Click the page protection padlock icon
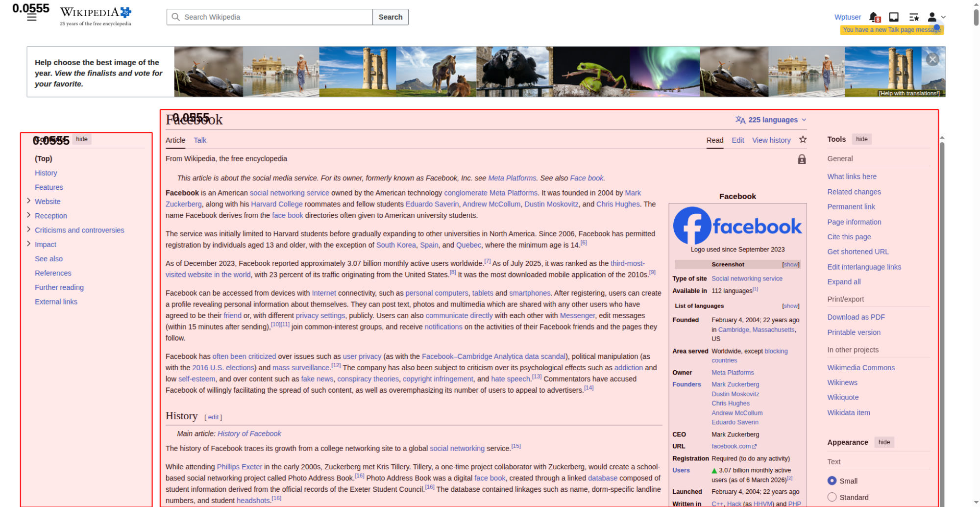The image size is (980, 507). (802, 159)
